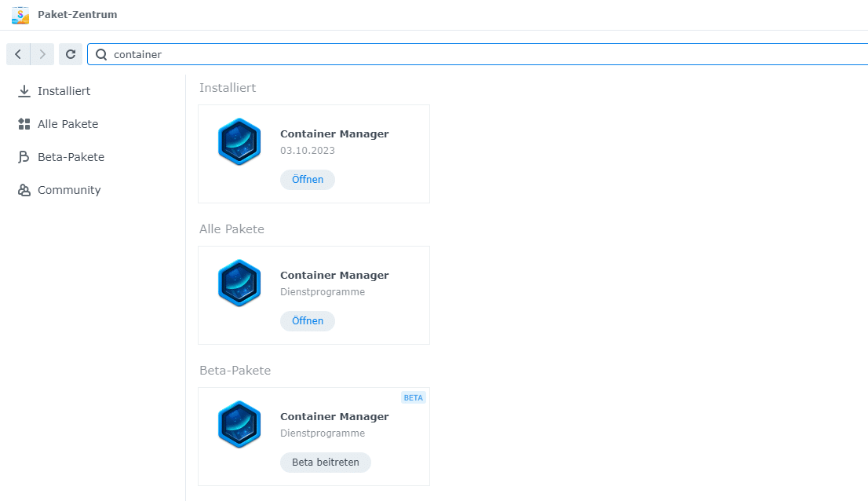Screen dimensions: 868x501
Task: Go back with the left arrow button
Action: (18, 54)
